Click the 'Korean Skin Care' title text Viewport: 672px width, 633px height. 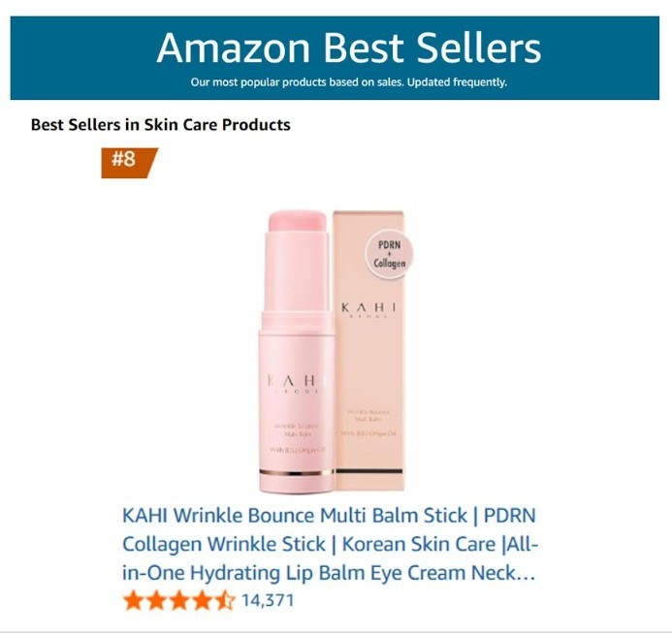(419, 544)
